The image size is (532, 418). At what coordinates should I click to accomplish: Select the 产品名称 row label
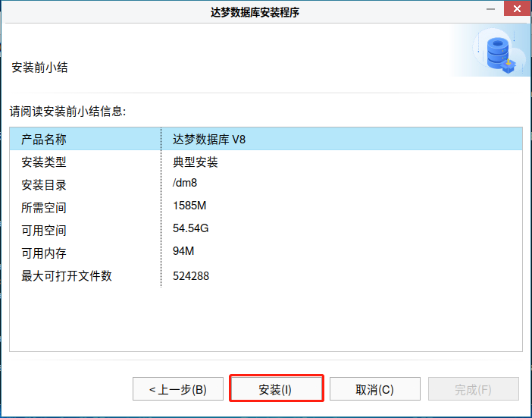click(44, 140)
